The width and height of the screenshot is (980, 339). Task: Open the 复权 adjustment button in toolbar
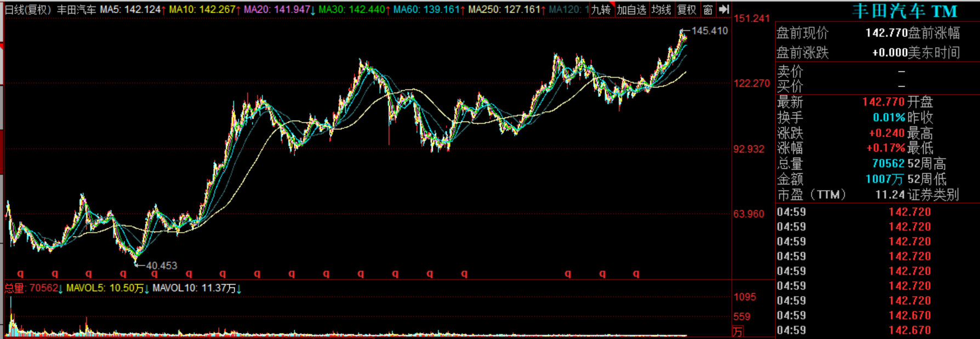[686, 9]
